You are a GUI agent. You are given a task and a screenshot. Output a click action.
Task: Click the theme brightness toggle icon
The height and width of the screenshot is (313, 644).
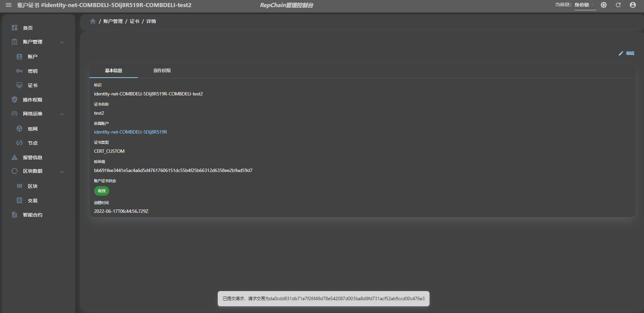(x=604, y=5)
